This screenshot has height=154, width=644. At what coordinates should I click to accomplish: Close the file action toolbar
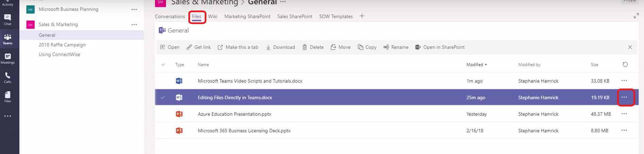(x=630, y=47)
